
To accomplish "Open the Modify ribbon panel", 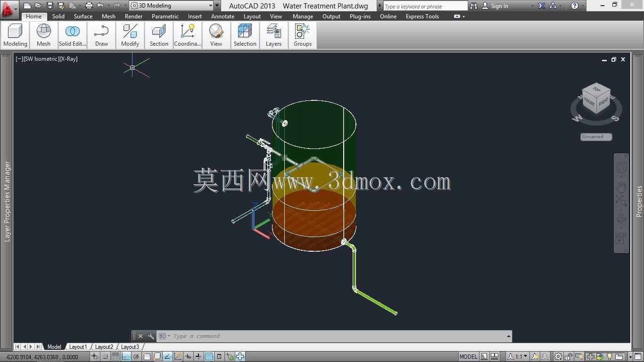I will click(130, 35).
